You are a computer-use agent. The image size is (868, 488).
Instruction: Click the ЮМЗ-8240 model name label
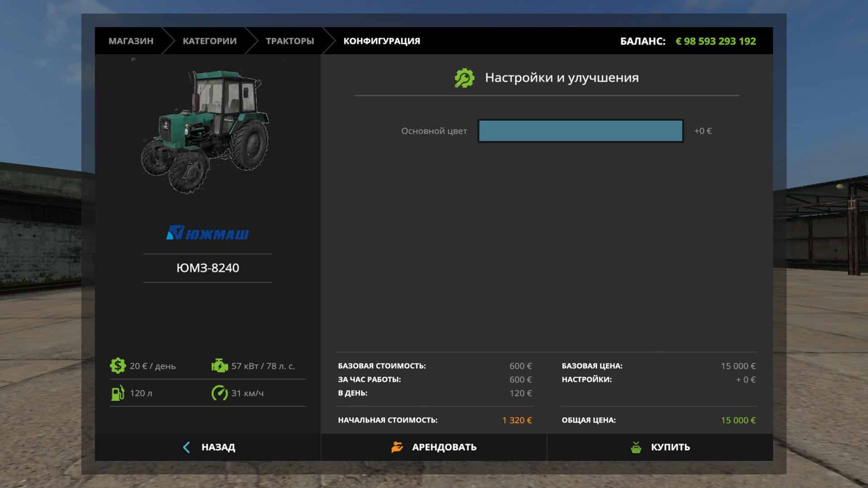click(x=208, y=268)
